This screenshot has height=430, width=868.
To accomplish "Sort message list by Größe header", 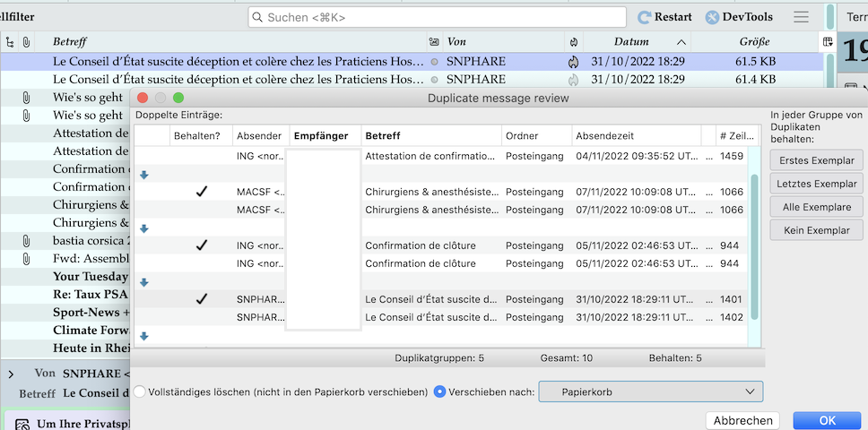I will click(x=754, y=41).
